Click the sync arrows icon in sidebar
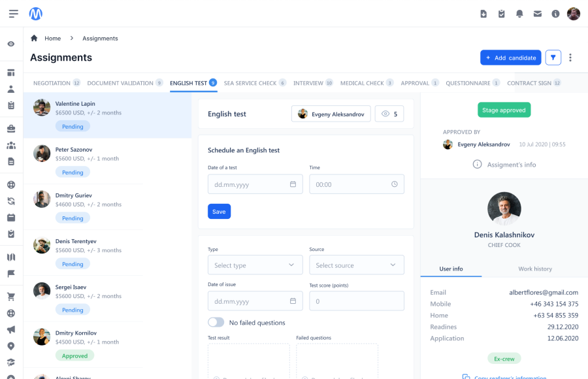588x379 pixels. 11,201
